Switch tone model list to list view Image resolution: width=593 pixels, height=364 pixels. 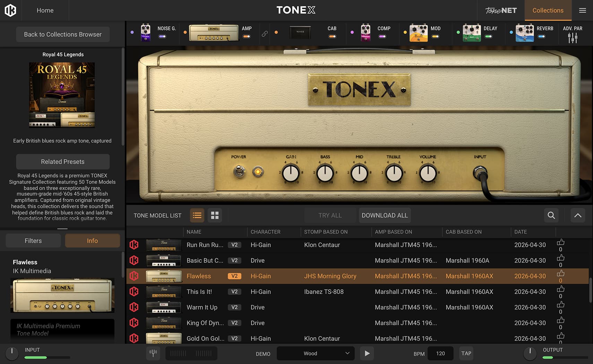coord(197,215)
